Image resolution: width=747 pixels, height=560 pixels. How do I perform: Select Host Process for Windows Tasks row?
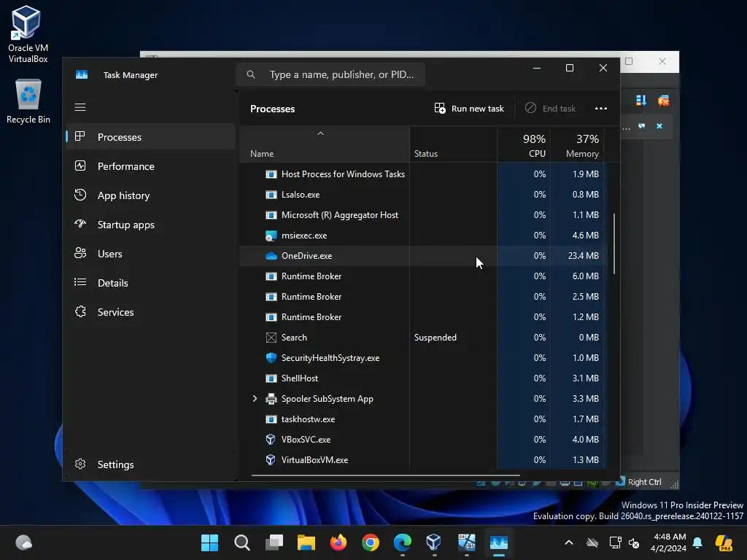[422, 174]
